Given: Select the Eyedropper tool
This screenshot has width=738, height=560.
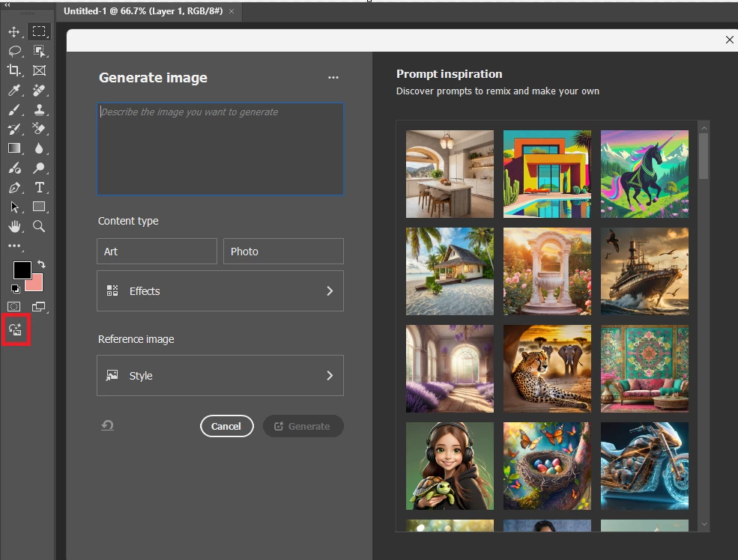Looking at the screenshot, I should click(14, 90).
